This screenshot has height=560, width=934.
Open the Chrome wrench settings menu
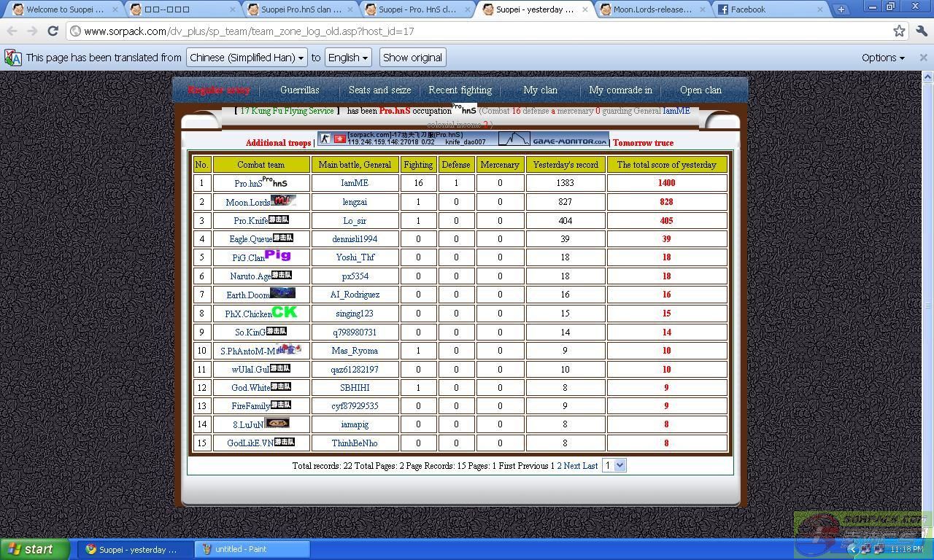(x=921, y=31)
